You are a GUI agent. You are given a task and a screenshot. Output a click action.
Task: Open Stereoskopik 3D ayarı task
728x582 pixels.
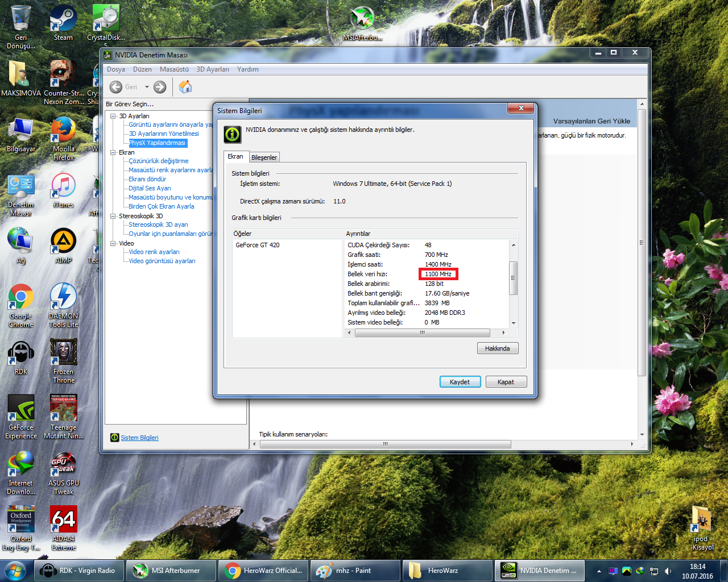tap(158, 225)
